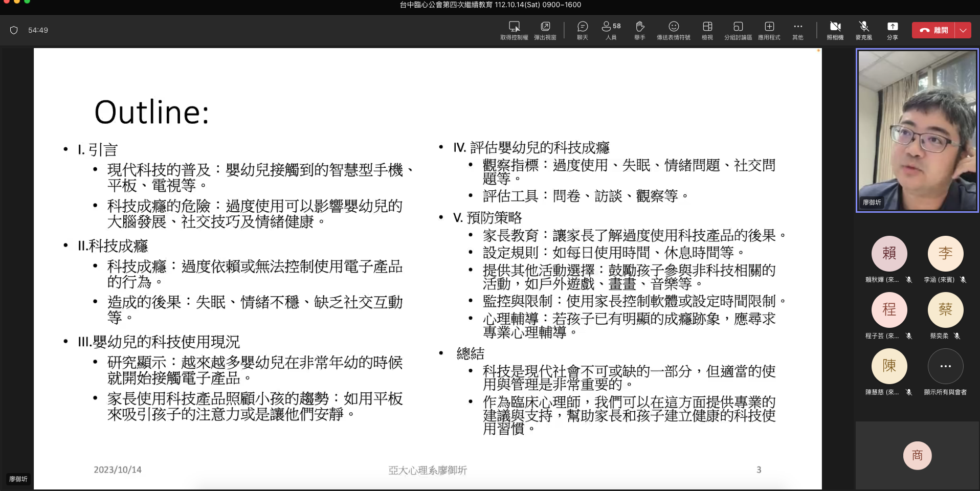
Task: Click the name label 蔡奕柔
Action: pyautogui.click(x=939, y=336)
